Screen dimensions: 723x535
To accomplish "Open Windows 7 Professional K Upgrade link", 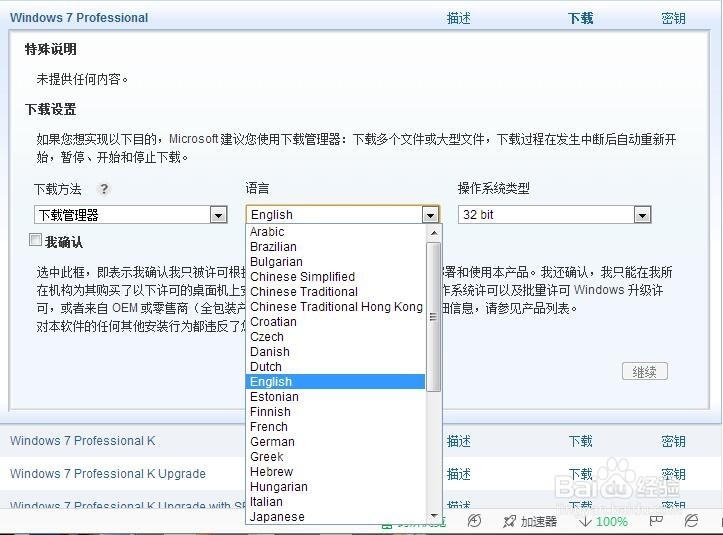I will [108, 474].
